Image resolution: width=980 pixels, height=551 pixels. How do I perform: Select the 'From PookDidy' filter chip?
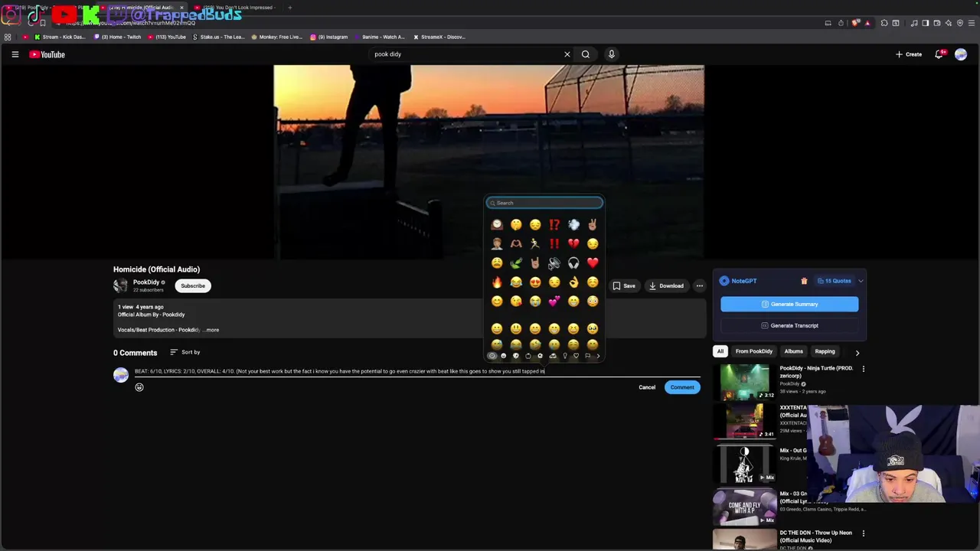pos(754,351)
